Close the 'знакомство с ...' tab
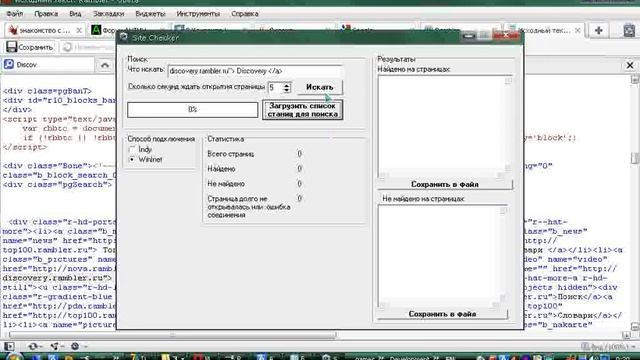 pos(79,30)
